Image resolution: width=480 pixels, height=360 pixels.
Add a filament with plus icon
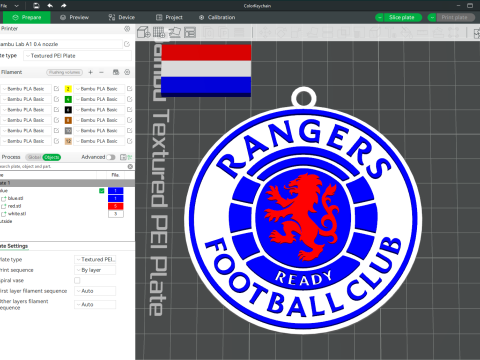point(90,72)
